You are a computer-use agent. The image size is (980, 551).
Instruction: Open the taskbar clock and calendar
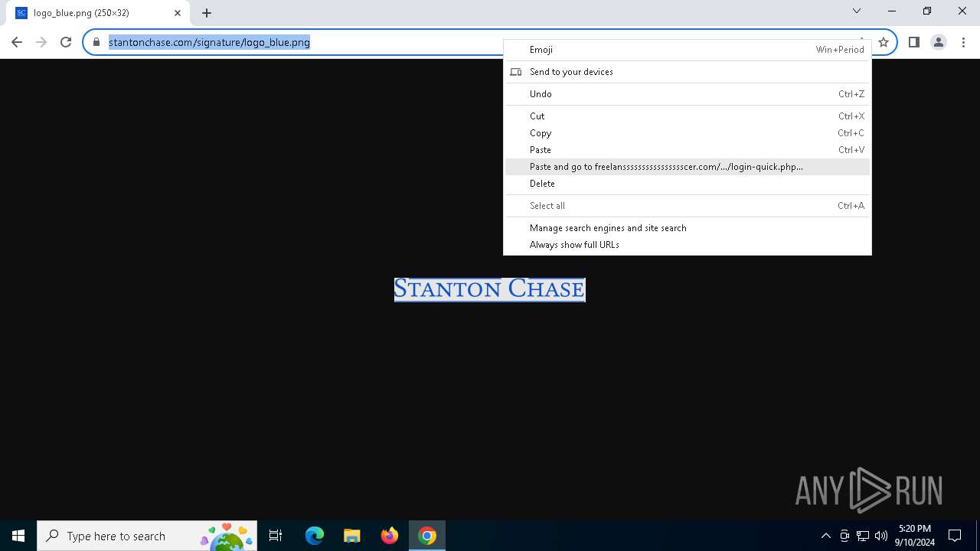pos(916,536)
